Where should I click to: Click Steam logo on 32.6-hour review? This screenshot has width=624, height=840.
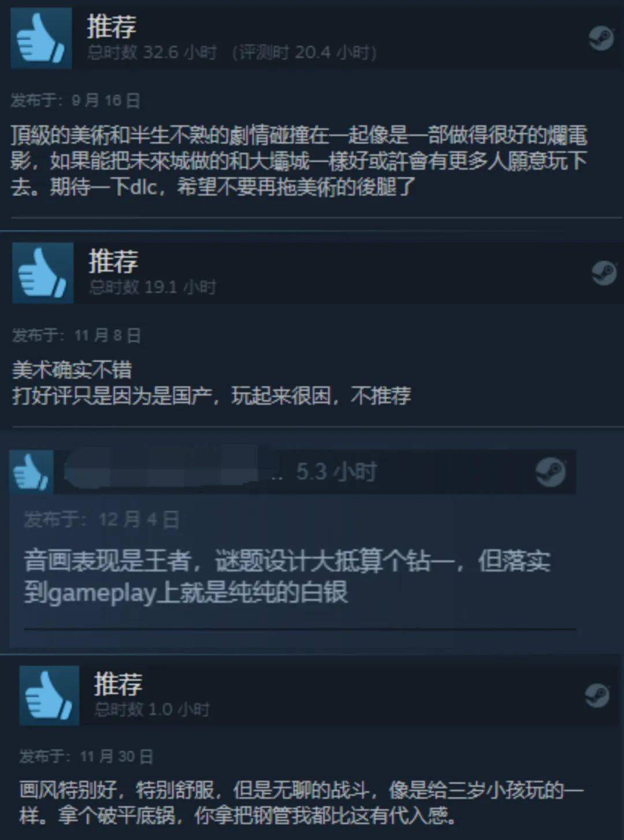[x=601, y=39]
